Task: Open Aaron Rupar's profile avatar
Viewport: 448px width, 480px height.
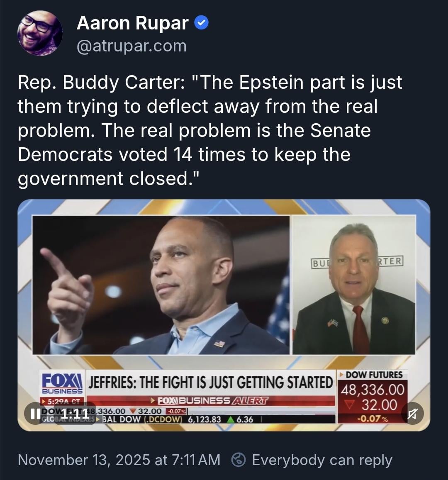Action: tap(40, 33)
